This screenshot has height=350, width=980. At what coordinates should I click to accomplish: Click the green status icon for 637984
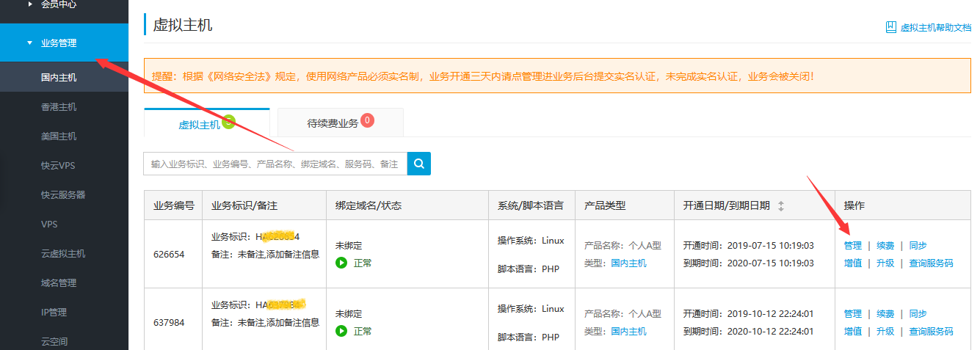(341, 331)
